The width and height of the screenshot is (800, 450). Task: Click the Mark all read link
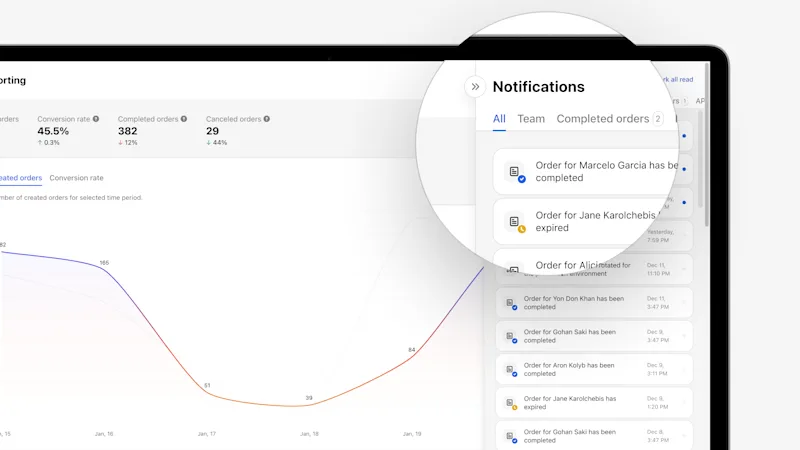[x=678, y=80]
